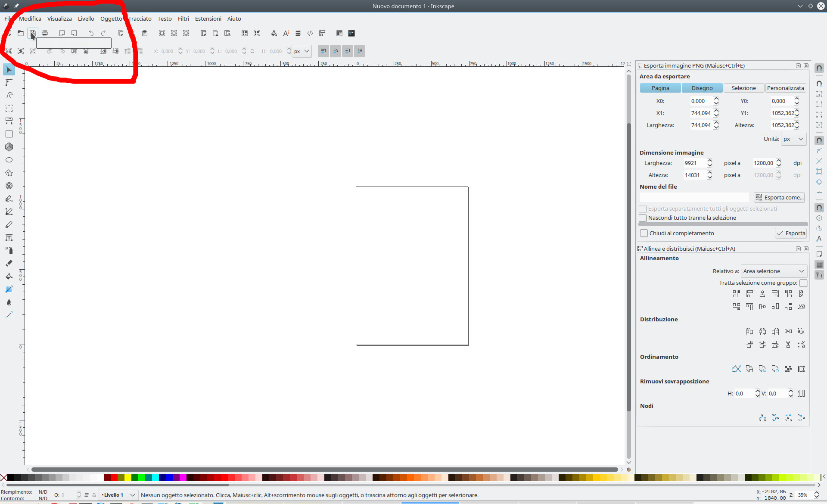Enable Tratta selezione come gruppo

coord(803,283)
